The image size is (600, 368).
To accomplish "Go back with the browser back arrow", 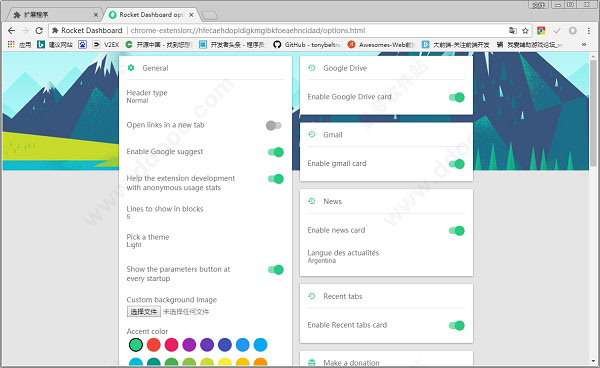I will [x=11, y=31].
